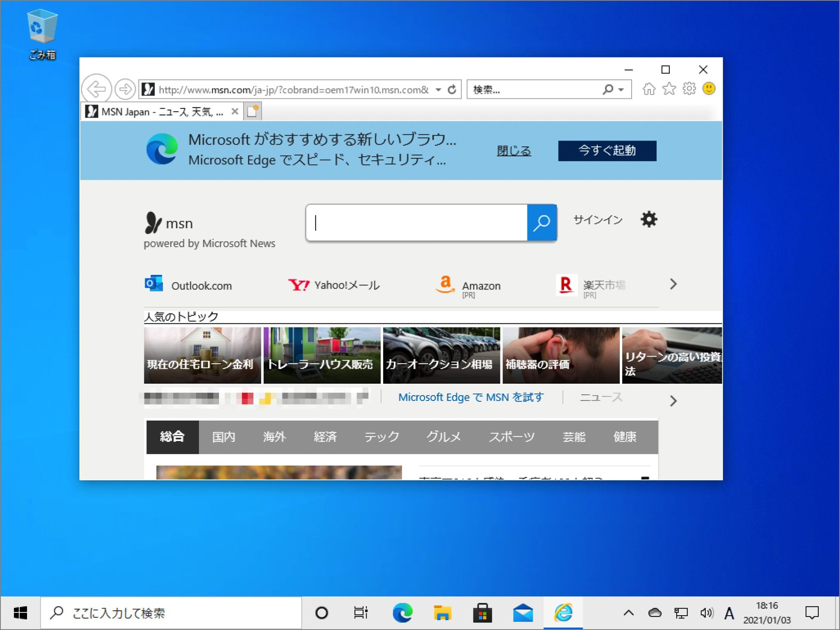Select the スポーツ category tab

[512, 437]
